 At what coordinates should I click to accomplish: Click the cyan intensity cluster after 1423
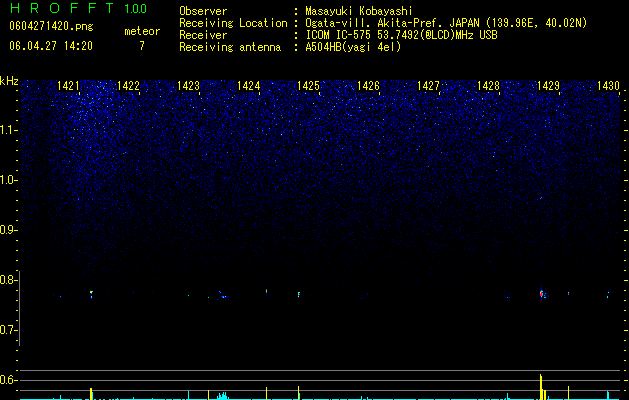click(222, 396)
